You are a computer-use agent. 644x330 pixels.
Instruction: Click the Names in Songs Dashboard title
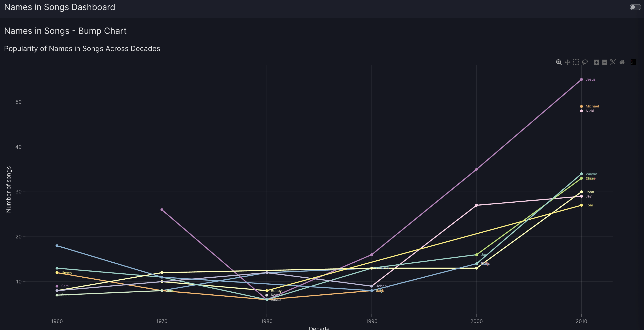59,7
